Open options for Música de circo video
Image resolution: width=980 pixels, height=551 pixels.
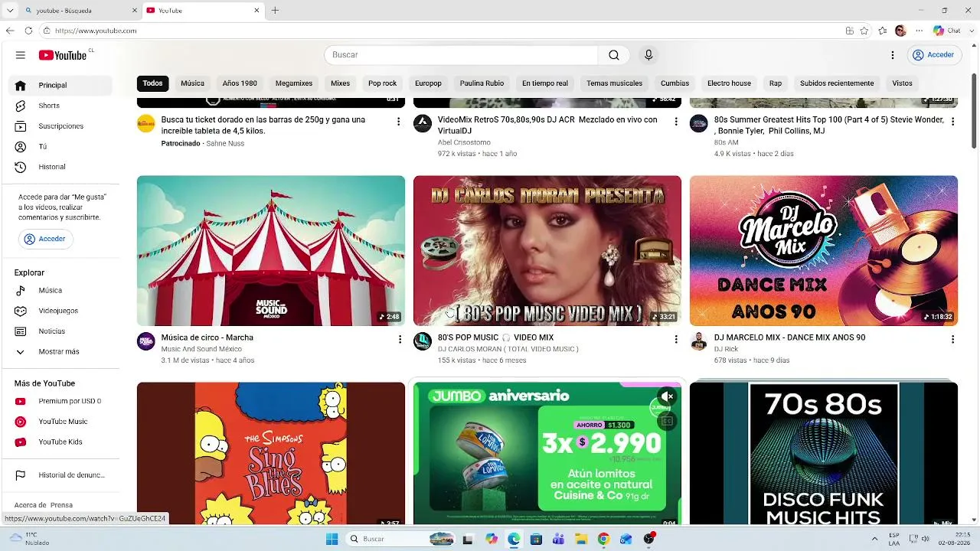pos(399,339)
